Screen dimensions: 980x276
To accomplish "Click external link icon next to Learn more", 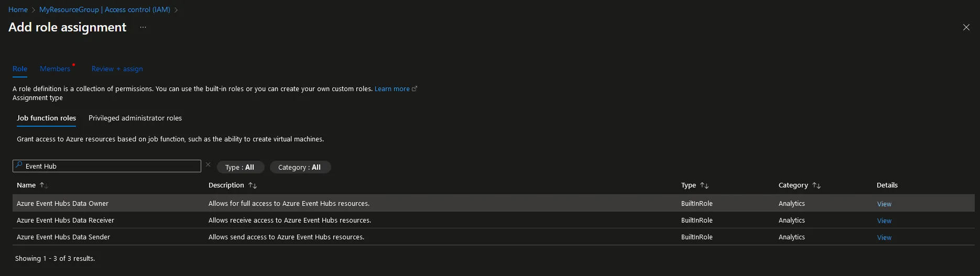I will tap(415, 89).
